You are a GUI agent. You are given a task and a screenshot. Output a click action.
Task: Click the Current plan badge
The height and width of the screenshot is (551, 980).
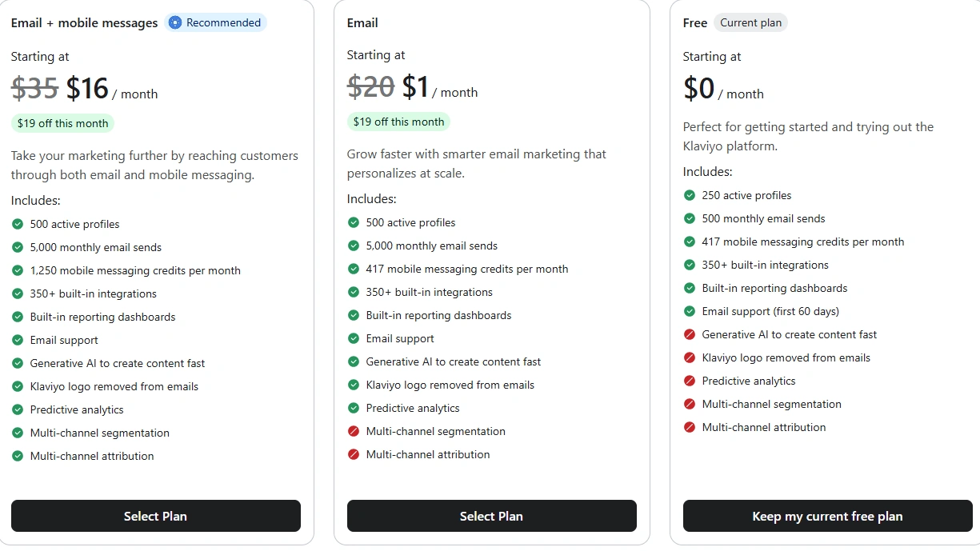tap(750, 22)
